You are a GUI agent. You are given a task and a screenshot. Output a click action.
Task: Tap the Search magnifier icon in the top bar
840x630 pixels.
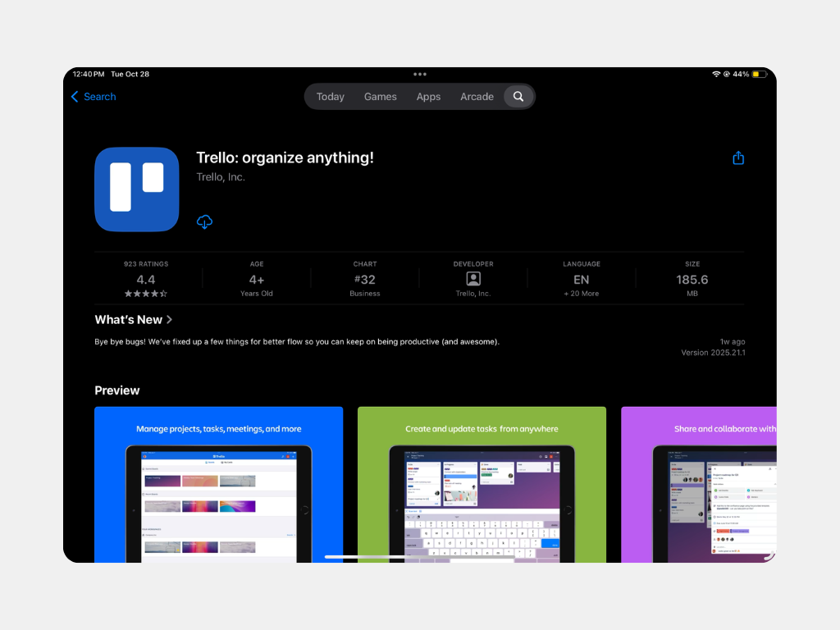pos(518,97)
